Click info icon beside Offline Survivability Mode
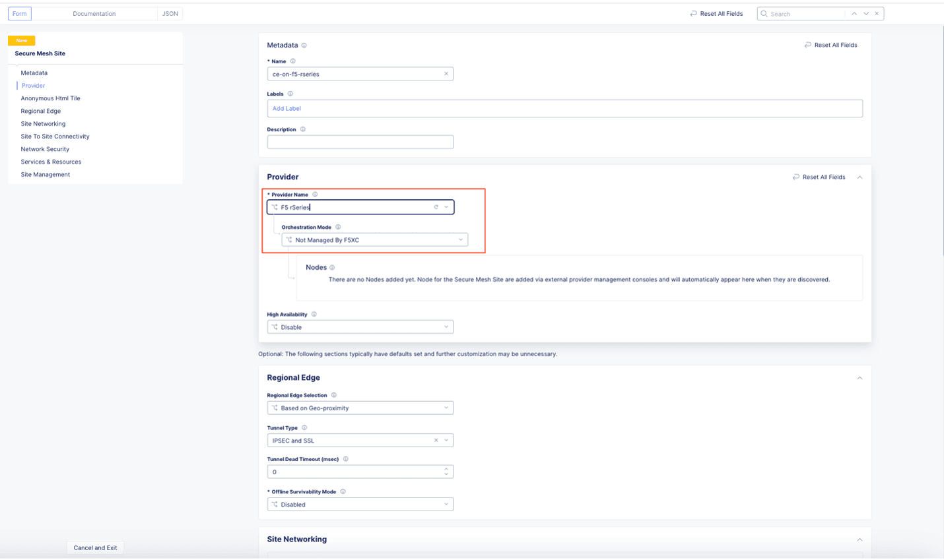The height and width of the screenshot is (560, 944). coord(343,491)
